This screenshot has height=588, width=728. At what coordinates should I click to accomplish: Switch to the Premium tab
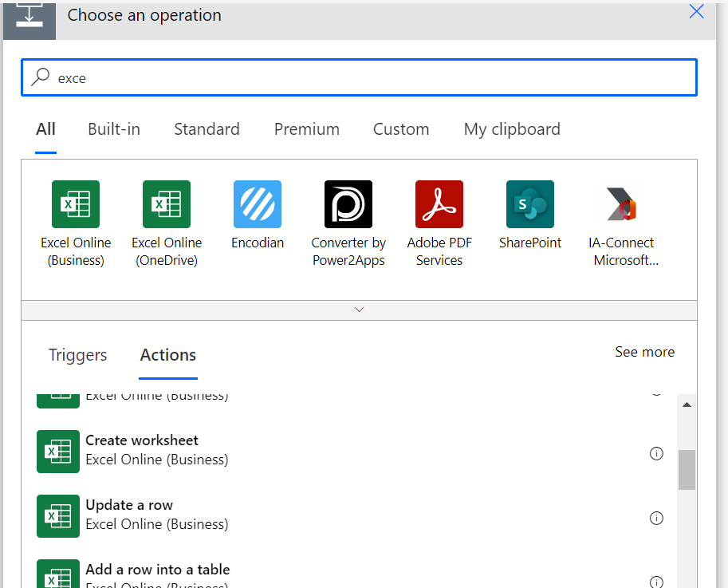click(x=307, y=129)
